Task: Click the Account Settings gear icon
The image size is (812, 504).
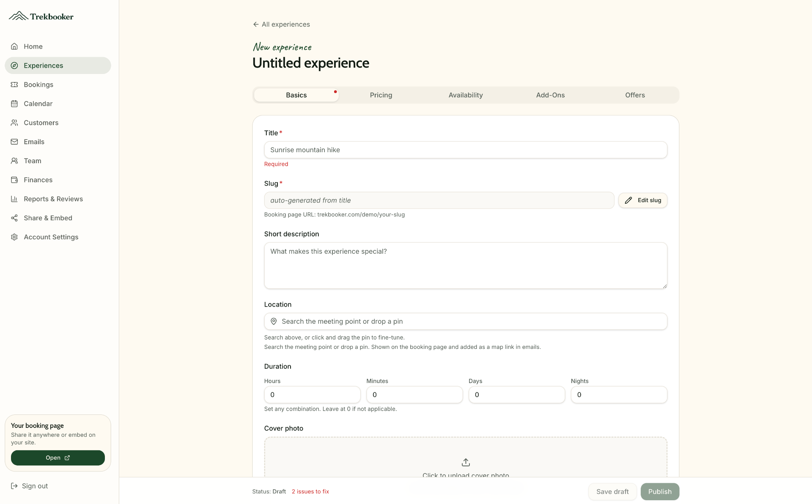Action: coord(14,237)
